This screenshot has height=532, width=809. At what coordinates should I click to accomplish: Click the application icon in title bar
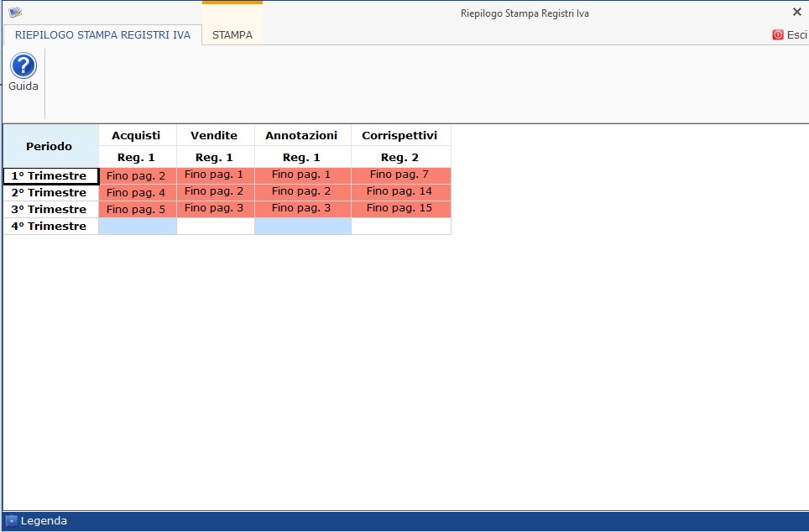pos(14,13)
